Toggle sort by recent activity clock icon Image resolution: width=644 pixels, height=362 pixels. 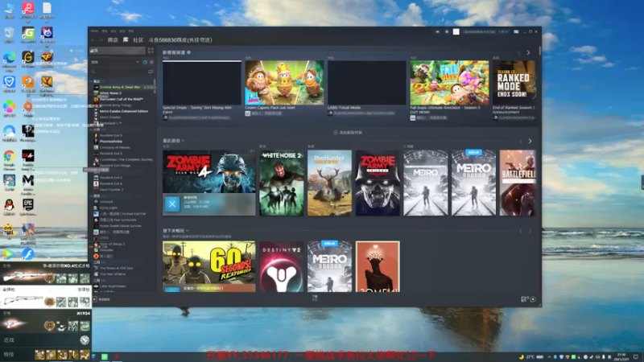(145, 62)
